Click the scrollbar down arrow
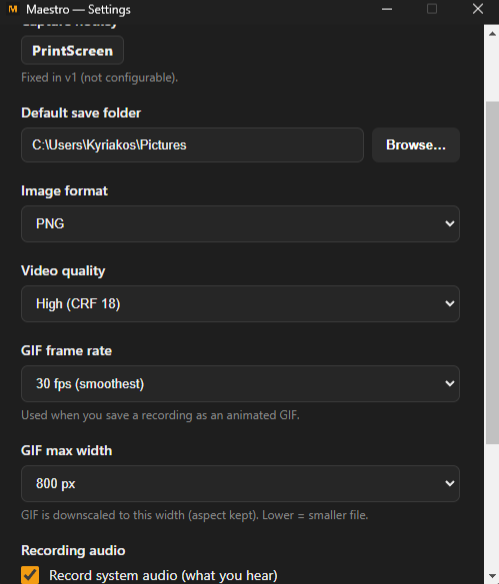Screen dimensions: 499x584 pos(492,576)
